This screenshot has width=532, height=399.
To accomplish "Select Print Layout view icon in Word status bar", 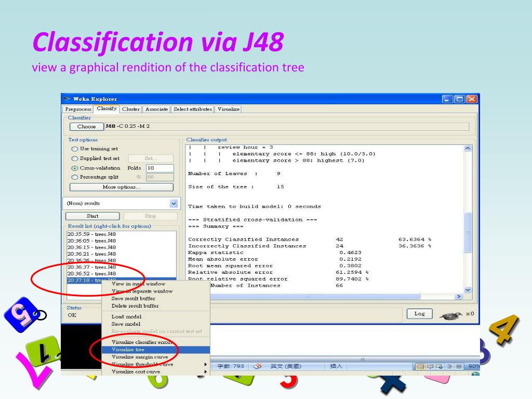I will pos(420,366).
